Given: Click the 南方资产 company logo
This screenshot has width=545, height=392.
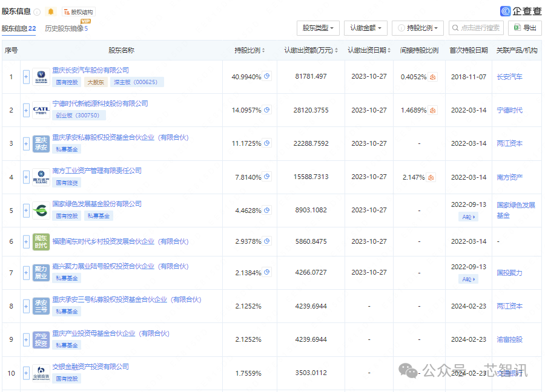Looking at the screenshot, I should (x=41, y=177).
